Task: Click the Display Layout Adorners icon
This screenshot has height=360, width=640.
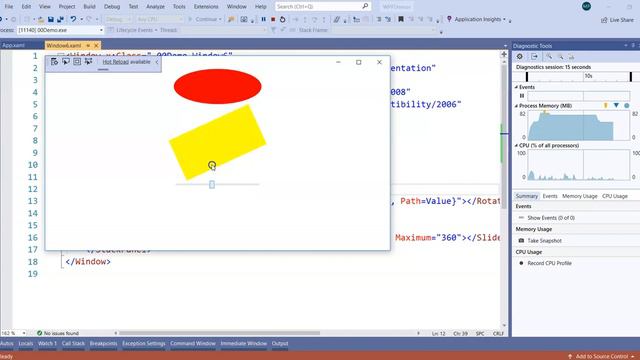Action: pyautogui.click(x=77, y=62)
